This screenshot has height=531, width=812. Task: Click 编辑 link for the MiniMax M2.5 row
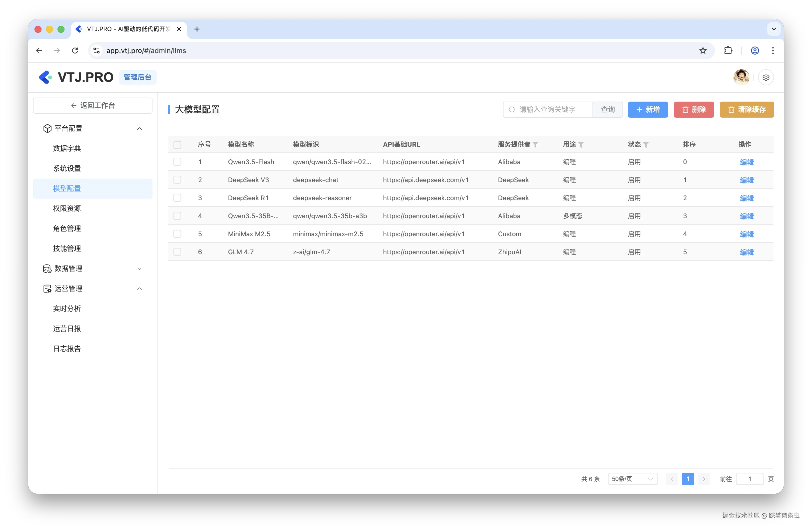[746, 234]
